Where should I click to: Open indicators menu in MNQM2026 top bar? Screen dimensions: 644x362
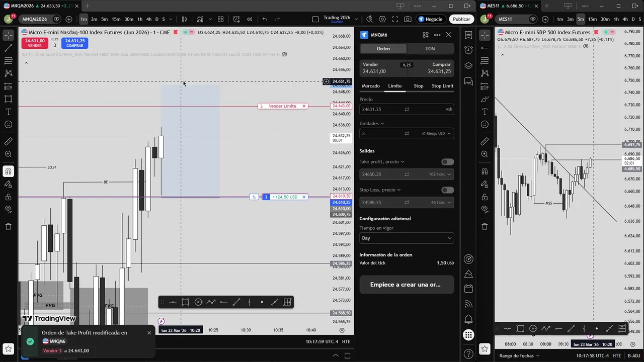[x=200, y=19]
